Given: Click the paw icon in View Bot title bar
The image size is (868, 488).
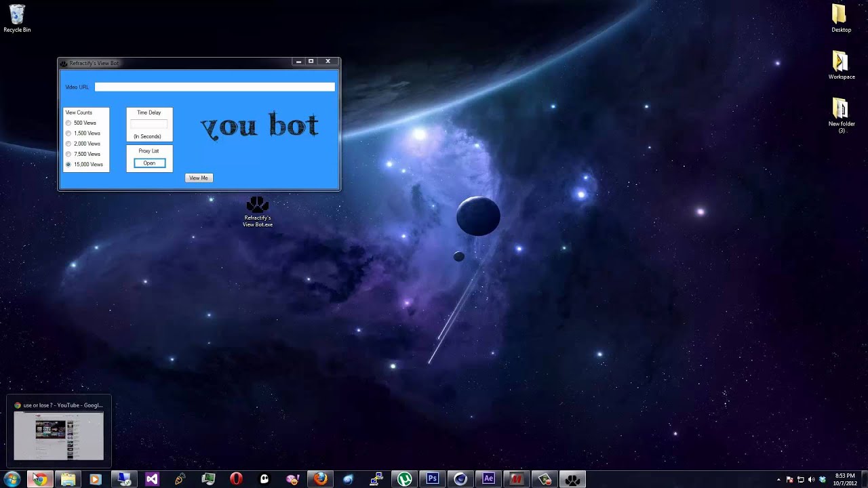Looking at the screenshot, I should [x=64, y=64].
